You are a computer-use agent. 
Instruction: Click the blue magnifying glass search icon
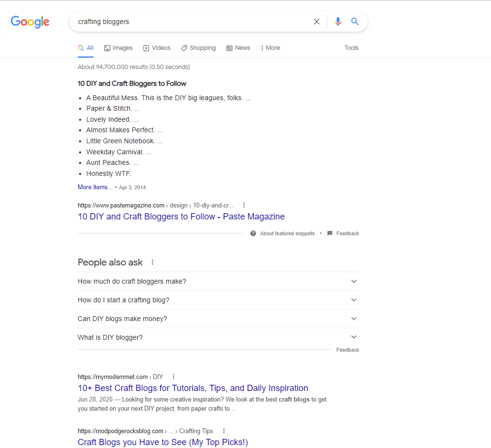pos(355,21)
